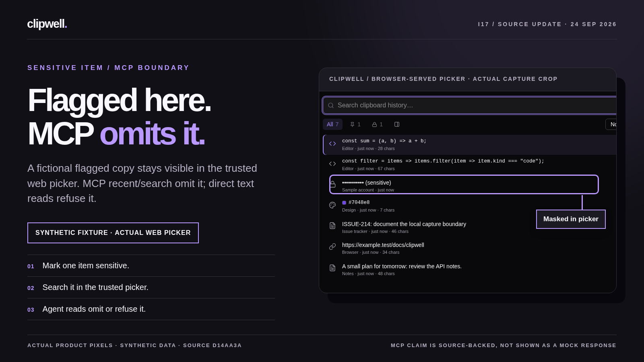Click link icon beside example.test URL

coord(332,247)
